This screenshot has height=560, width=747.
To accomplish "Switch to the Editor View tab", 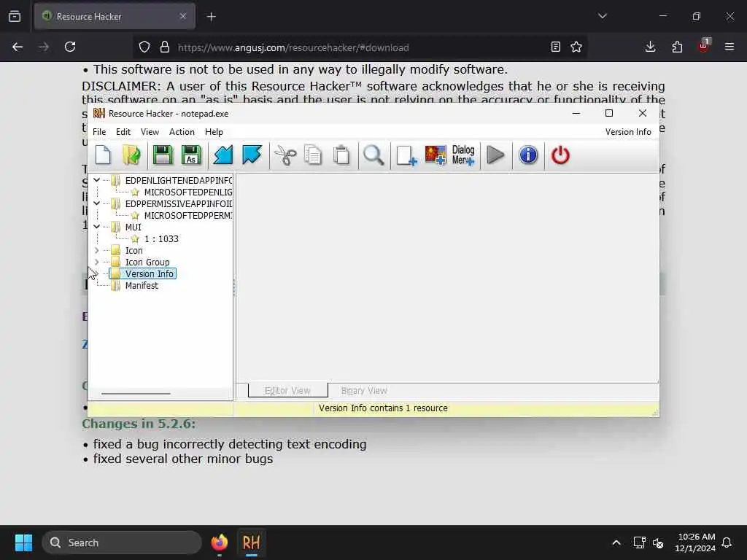I will (x=287, y=391).
